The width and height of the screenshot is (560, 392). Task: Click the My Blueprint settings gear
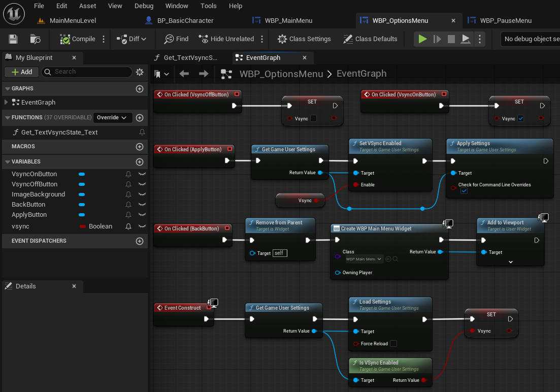pyautogui.click(x=140, y=72)
